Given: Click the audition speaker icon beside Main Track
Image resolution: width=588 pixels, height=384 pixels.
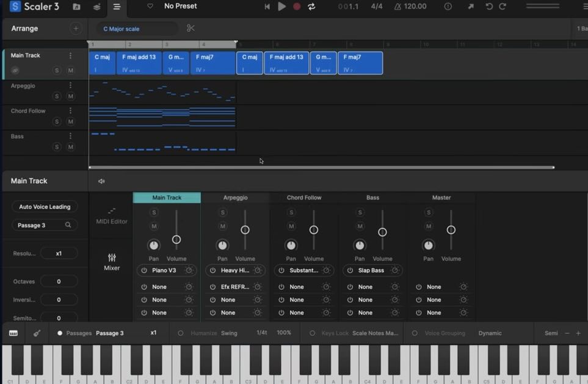Looking at the screenshot, I should pos(101,181).
